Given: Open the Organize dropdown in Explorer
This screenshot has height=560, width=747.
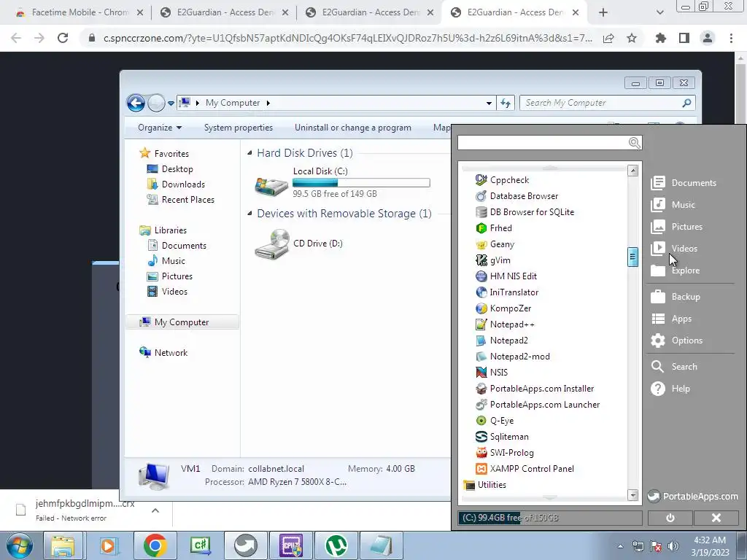Looking at the screenshot, I should coord(160,128).
